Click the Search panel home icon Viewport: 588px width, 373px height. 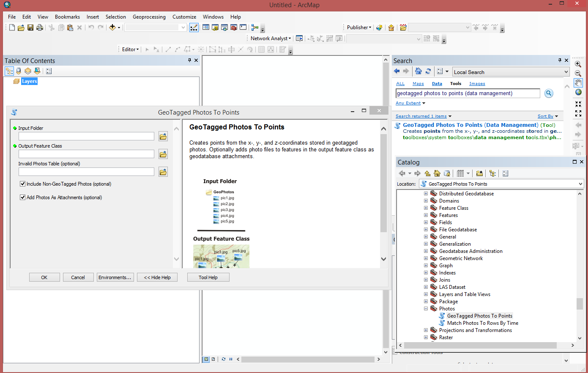click(418, 71)
